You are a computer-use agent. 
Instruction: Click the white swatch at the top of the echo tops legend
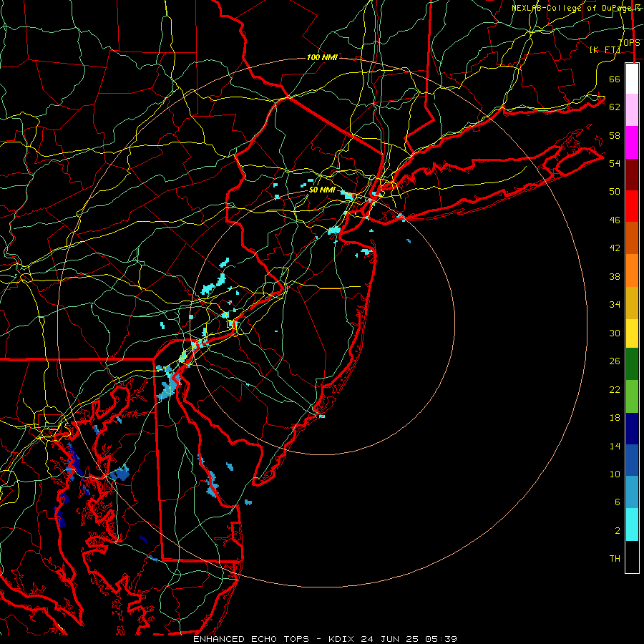tap(632, 79)
